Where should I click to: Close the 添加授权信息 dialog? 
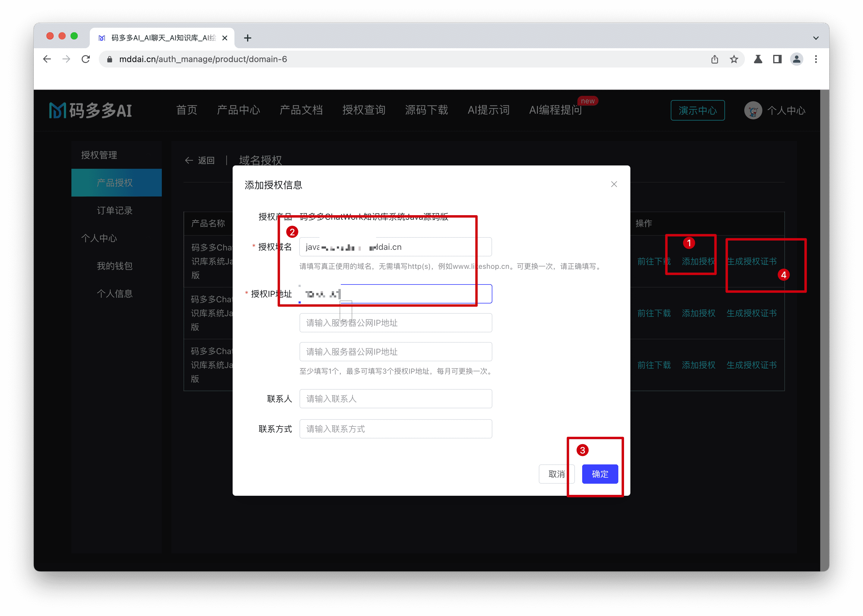(614, 184)
